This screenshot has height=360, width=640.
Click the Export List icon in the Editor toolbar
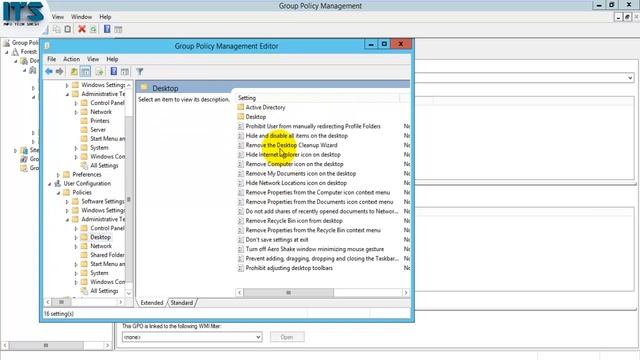coord(99,71)
